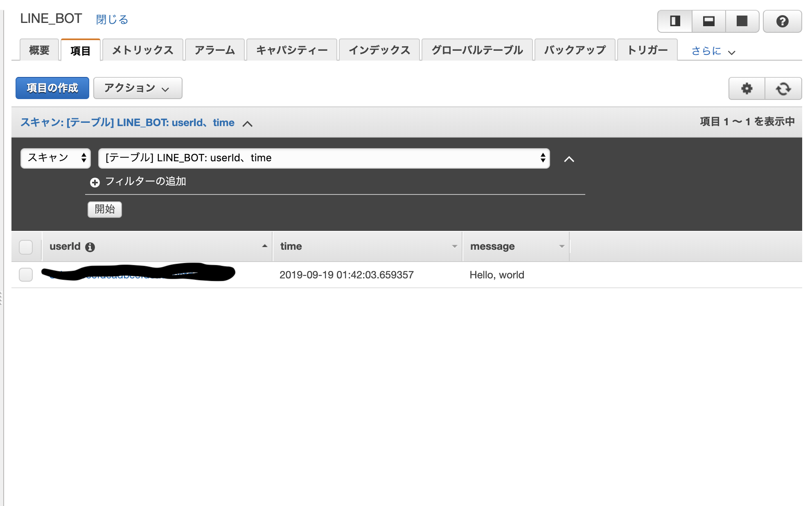Click the 項目の作成 button
This screenshot has height=506, width=812.
pos(52,88)
